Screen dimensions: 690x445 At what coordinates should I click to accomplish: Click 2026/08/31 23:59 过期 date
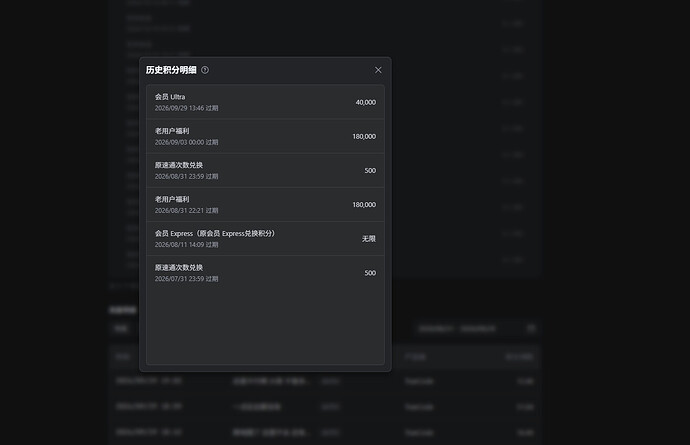point(187,176)
